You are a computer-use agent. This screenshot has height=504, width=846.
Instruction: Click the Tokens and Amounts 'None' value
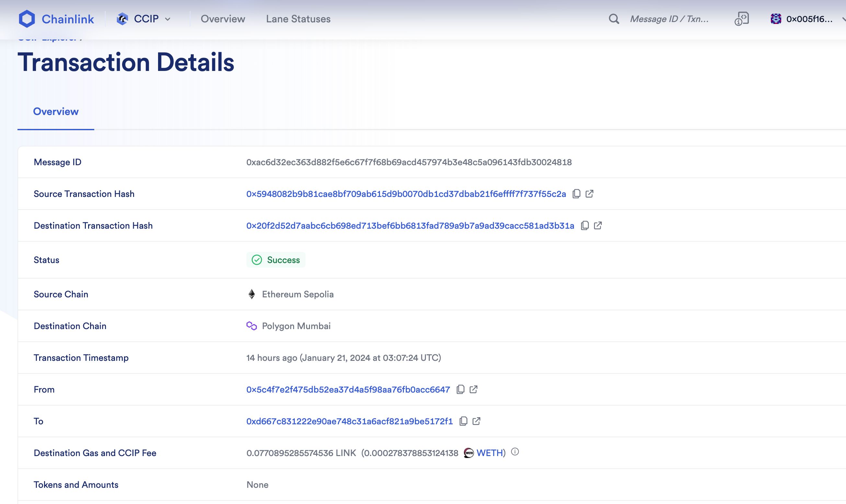[x=257, y=485]
